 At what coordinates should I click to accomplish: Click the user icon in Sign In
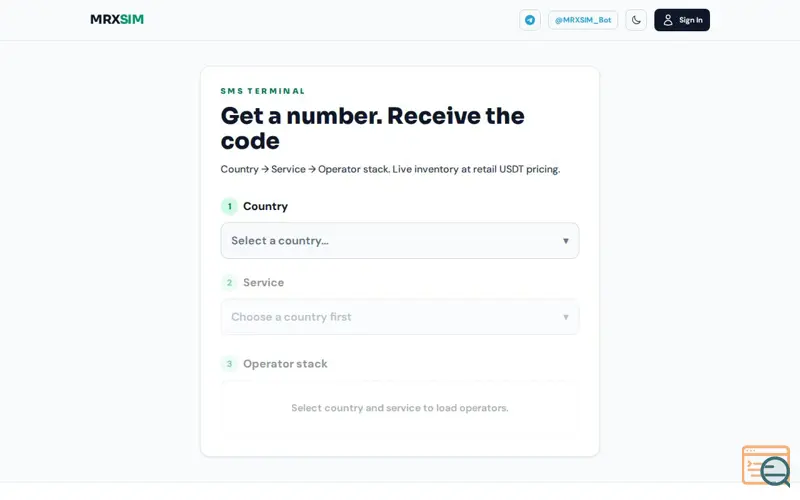[x=667, y=20]
